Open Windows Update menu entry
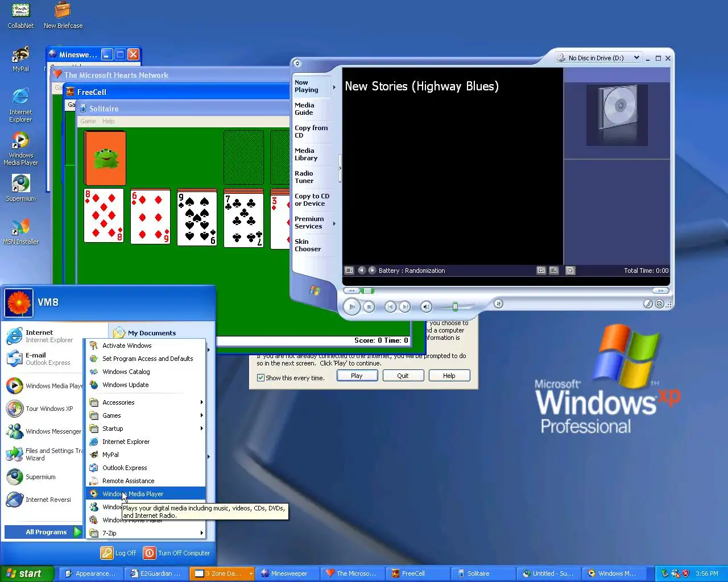This screenshot has height=582, width=728. point(146,385)
